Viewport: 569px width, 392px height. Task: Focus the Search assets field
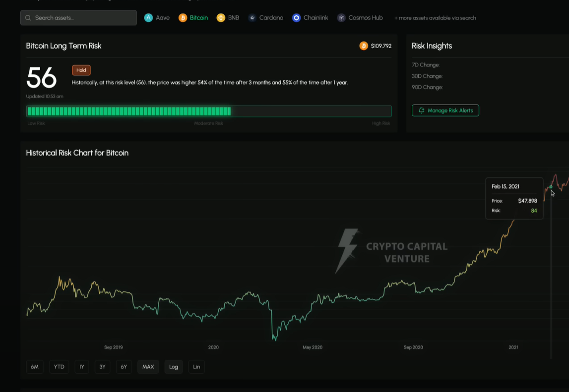tap(82, 18)
